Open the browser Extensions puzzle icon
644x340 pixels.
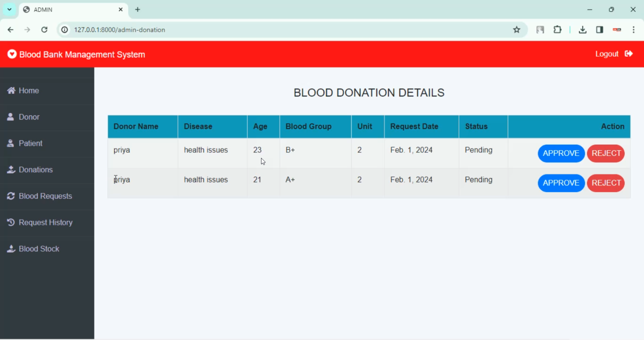pyautogui.click(x=557, y=30)
